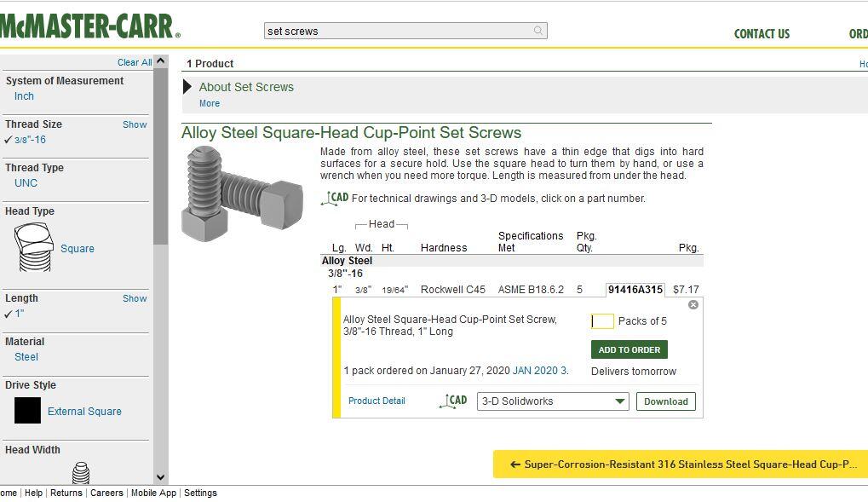Image resolution: width=868 pixels, height=502 pixels.
Task: Click the $7.17 package price
Action: pos(686,289)
